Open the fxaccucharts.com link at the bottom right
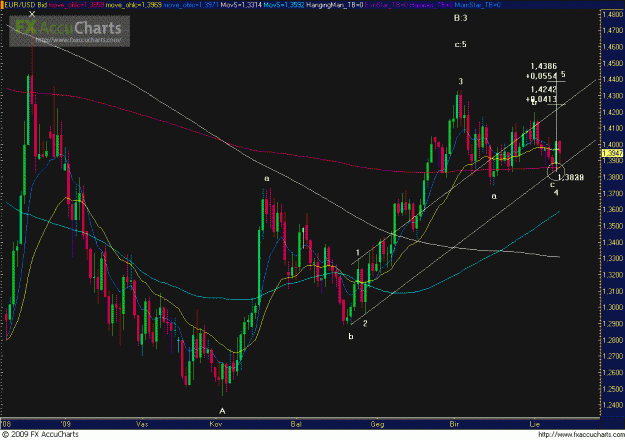The image size is (625, 440). pyautogui.click(x=580, y=434)
